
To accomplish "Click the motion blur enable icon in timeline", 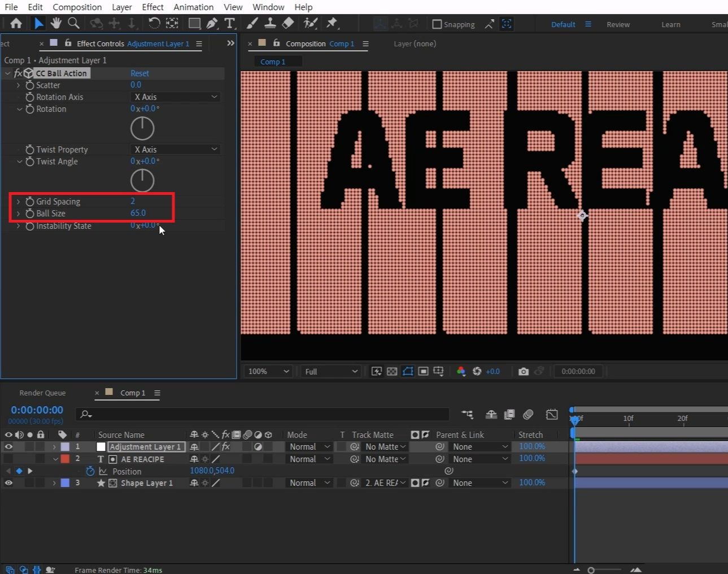I will pos(528,414).
